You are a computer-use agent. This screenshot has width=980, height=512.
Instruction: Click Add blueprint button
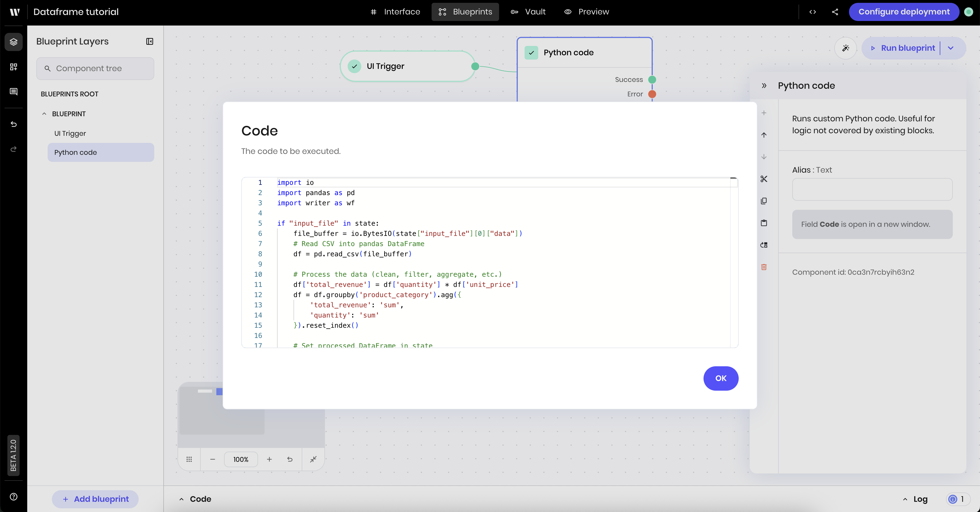95,499
